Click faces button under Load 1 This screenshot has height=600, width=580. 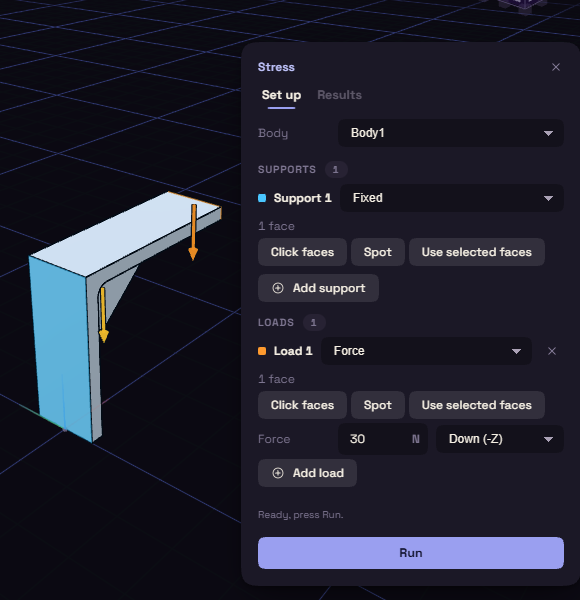[x=302, y=405]
